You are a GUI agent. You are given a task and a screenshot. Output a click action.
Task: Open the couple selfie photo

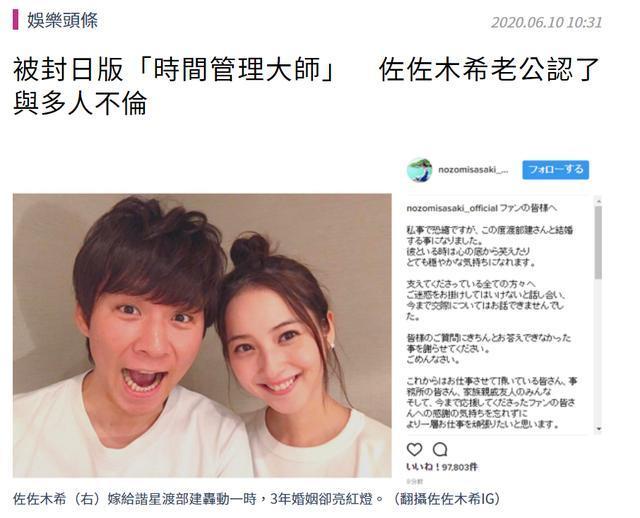tap(202, 336)
